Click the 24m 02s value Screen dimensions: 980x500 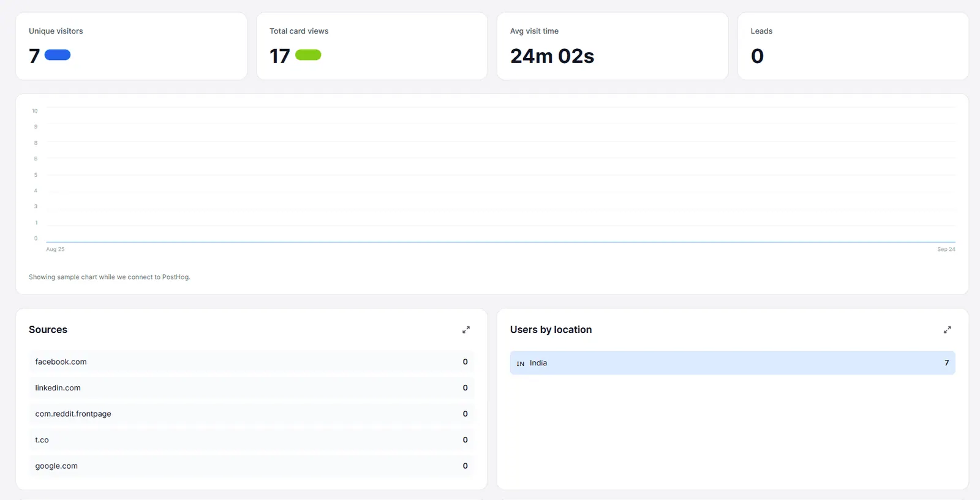point(552,56)
